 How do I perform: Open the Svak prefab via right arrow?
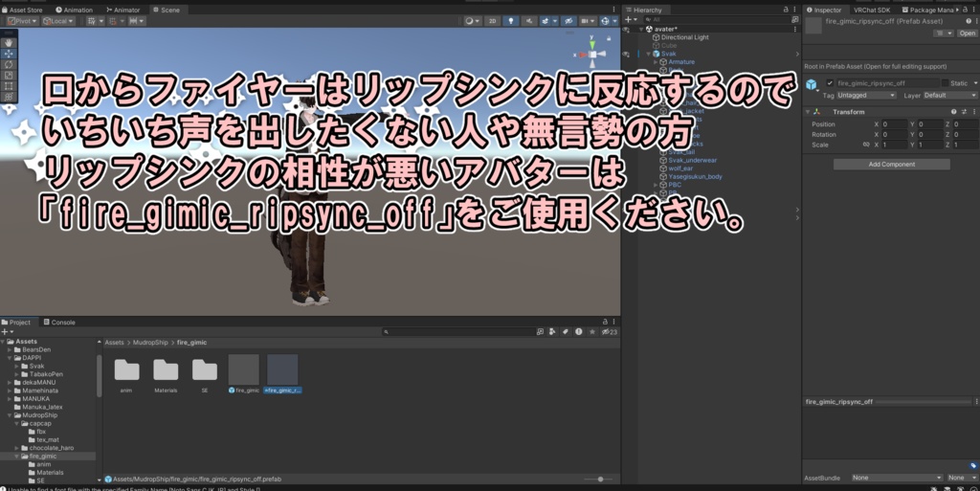click(x=797, y=54)
